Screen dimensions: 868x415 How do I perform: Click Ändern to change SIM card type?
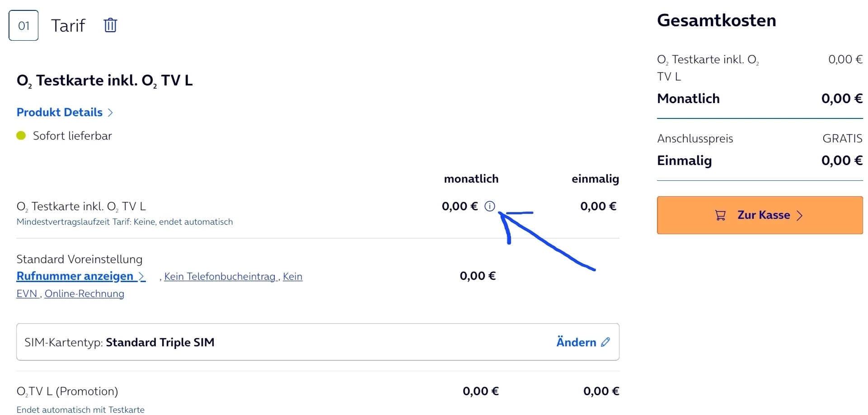(577, 342)
